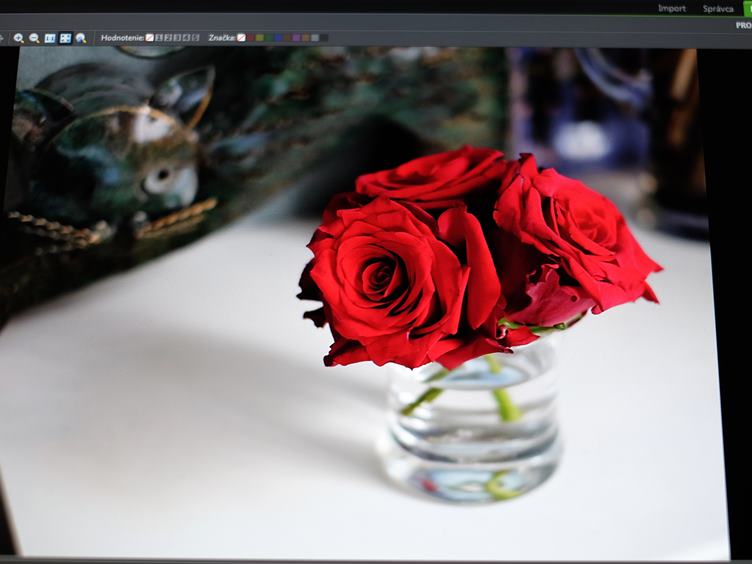This screenshot has height=564, width=752.
Task: Click the zoom out magnifier icon
Action: click(34, 38)
